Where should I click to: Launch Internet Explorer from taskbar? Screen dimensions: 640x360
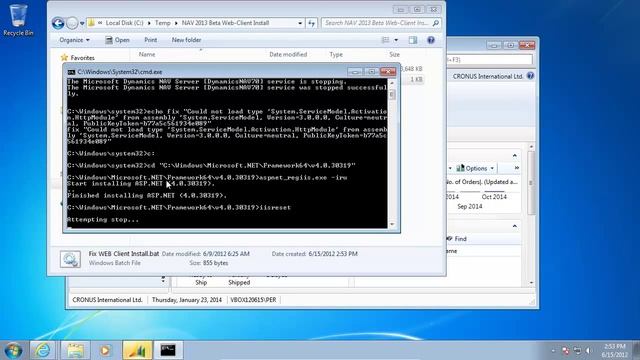(x=42, y=350)
